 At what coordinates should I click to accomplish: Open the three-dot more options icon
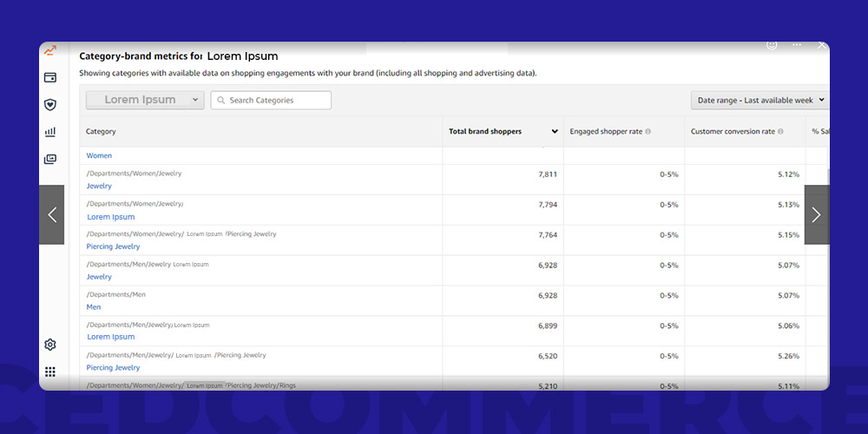[797, 45]
